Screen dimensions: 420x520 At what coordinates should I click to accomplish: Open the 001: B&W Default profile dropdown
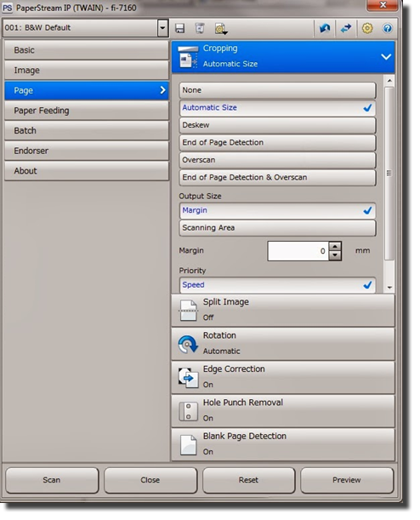[162, 28]
